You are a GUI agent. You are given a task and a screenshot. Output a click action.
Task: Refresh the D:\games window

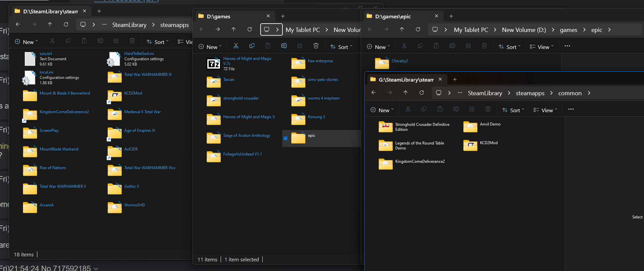pyautogui.click(x=250, y=29)
